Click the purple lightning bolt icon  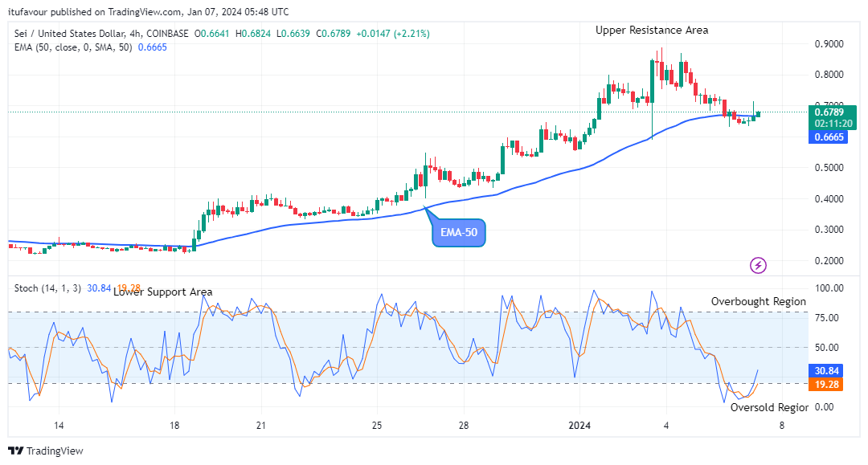(x=757, y=264)
